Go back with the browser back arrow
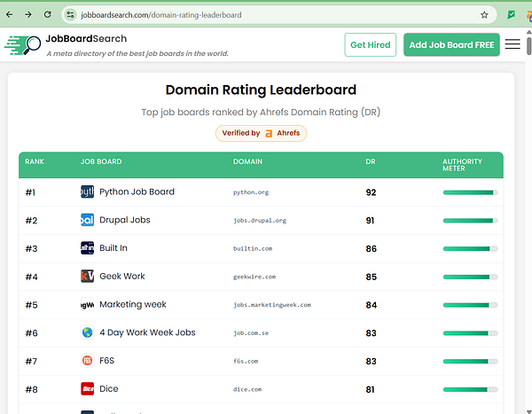 coord(9,14)
